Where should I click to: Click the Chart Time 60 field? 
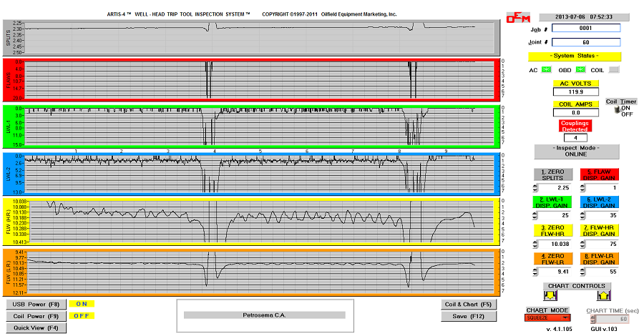coord(613,319)
